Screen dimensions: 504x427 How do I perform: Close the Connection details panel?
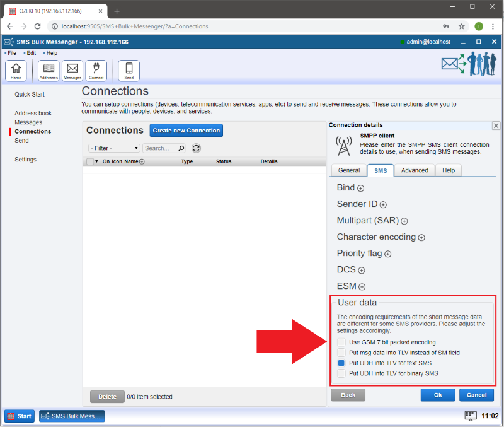(496, 126)
